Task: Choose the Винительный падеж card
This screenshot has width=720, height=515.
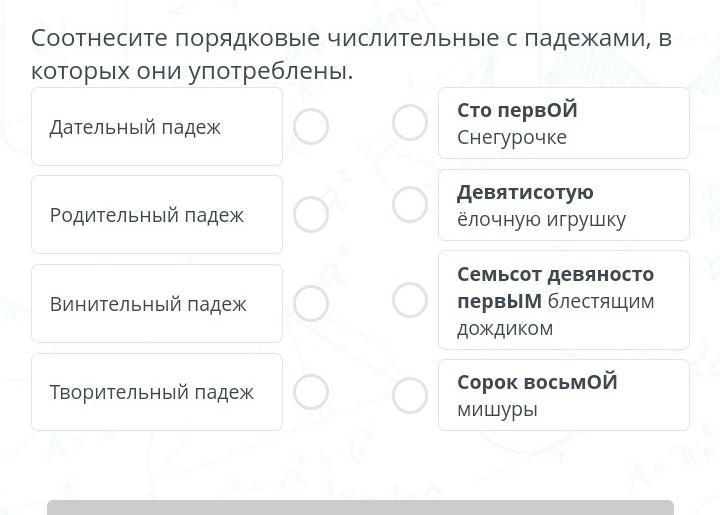Action: tap(157, 304)
